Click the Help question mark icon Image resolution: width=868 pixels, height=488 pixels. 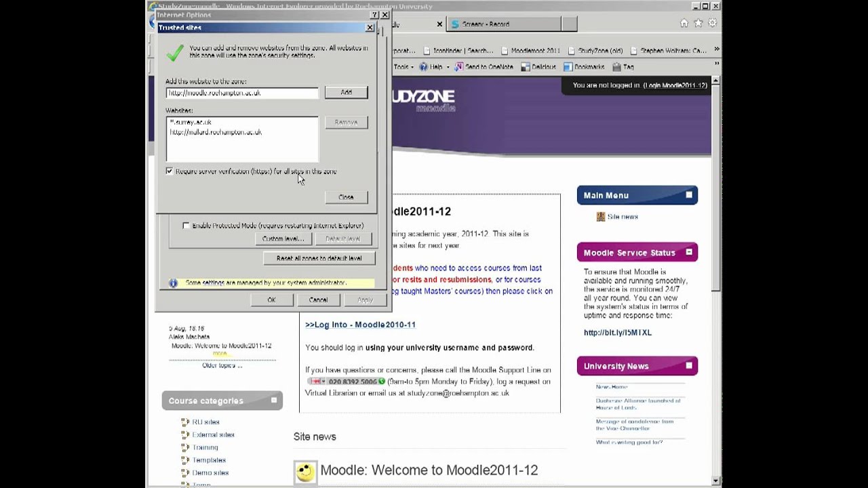(423, 67)
